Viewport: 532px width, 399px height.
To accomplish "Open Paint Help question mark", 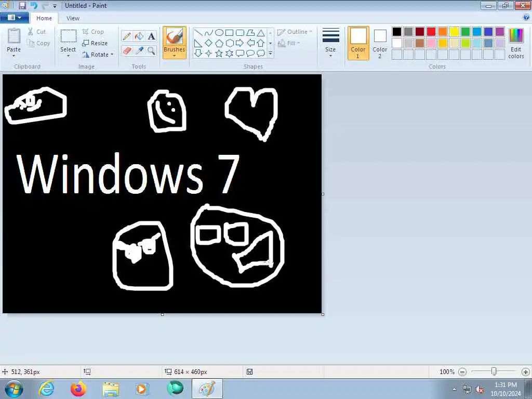I will 526,17.
